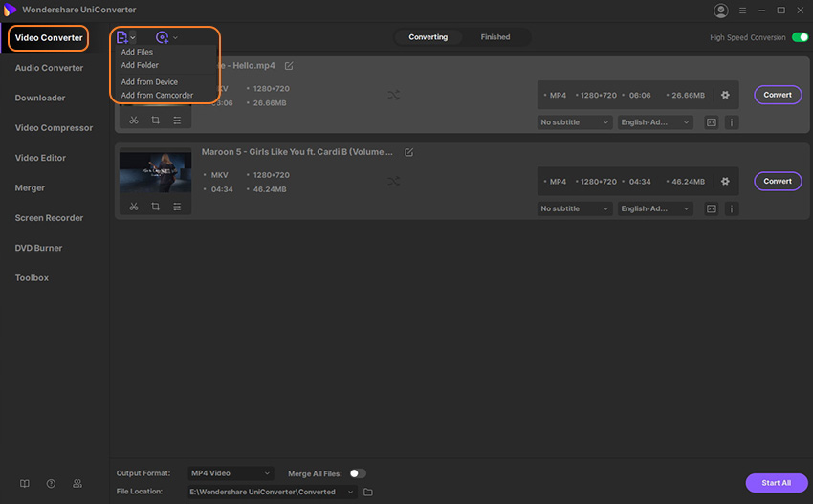Open Video Editor in sidebar

coord(40,158)
